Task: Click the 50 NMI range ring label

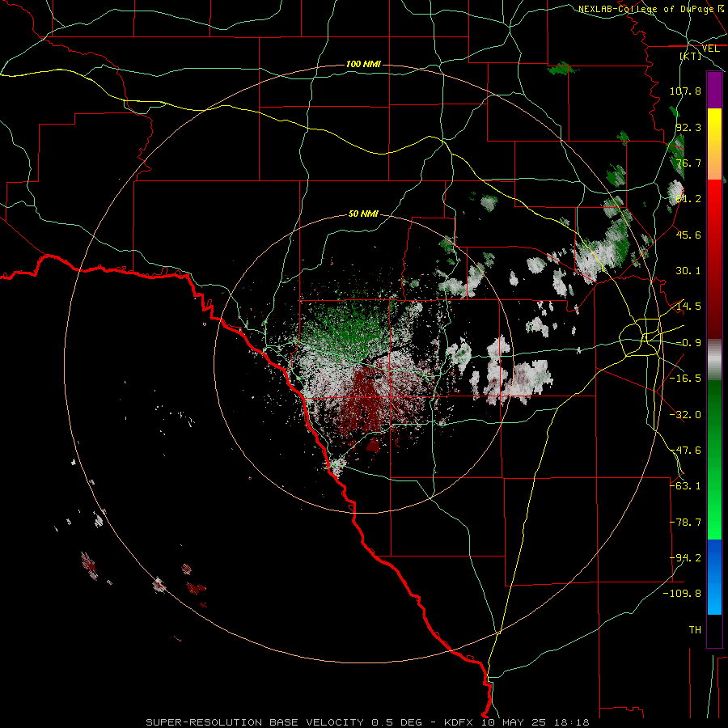Action: pyautogui.click(x=363, y=214)
